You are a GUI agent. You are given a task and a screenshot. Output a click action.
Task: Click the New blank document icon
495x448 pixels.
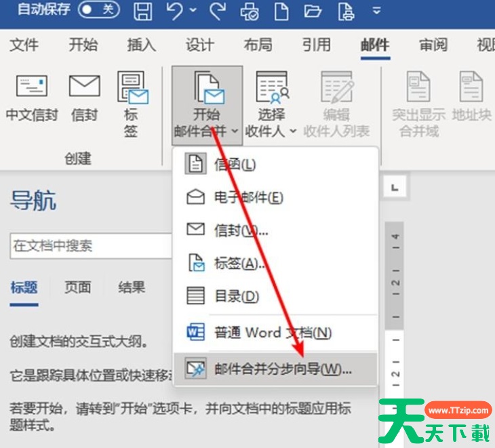tap(281, 11)
